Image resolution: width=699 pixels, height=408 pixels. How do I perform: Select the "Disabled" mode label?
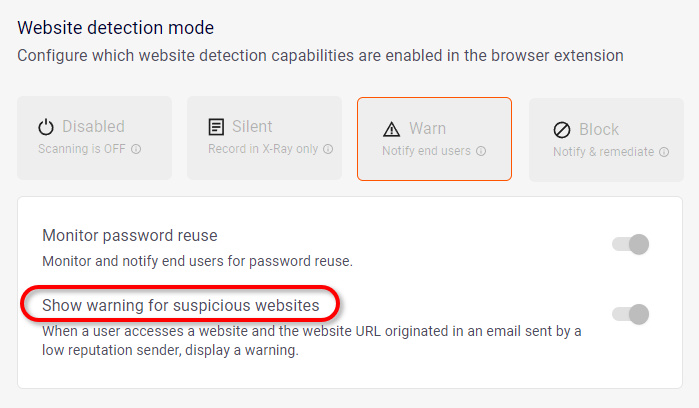click(93, 127)
